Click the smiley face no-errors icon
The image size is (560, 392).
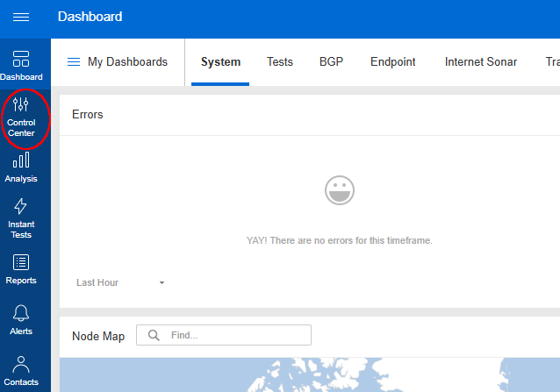(x=339, y=190)
